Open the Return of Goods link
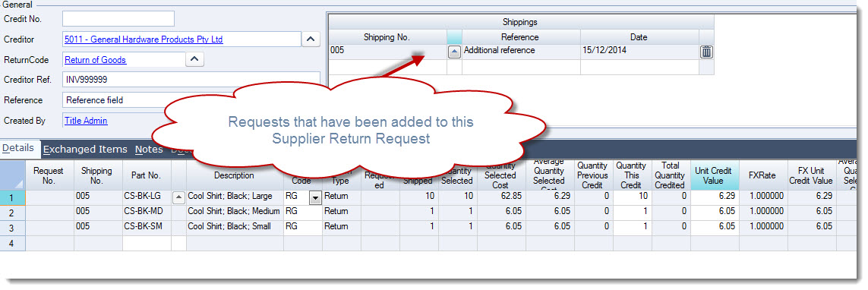 tap(95, 60)
